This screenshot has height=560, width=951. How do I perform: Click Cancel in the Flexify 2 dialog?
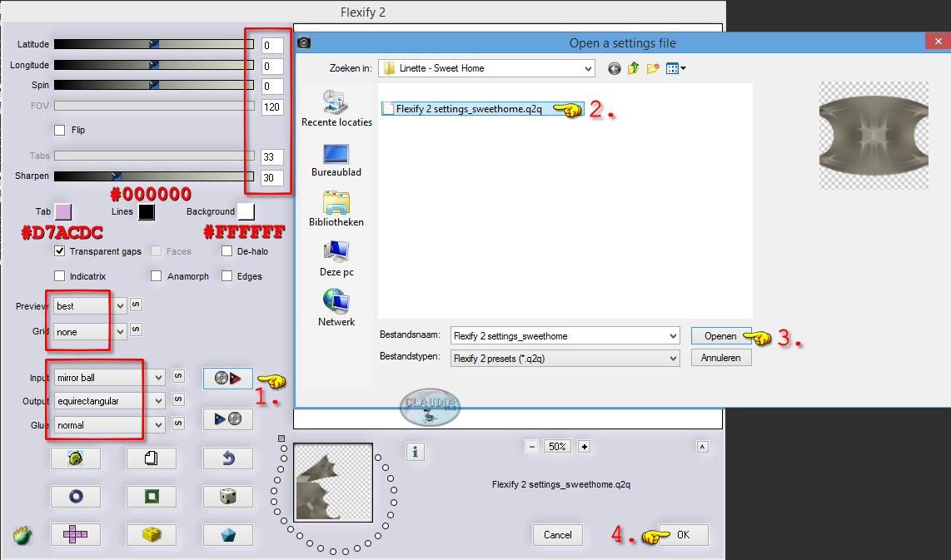(557, 534)
